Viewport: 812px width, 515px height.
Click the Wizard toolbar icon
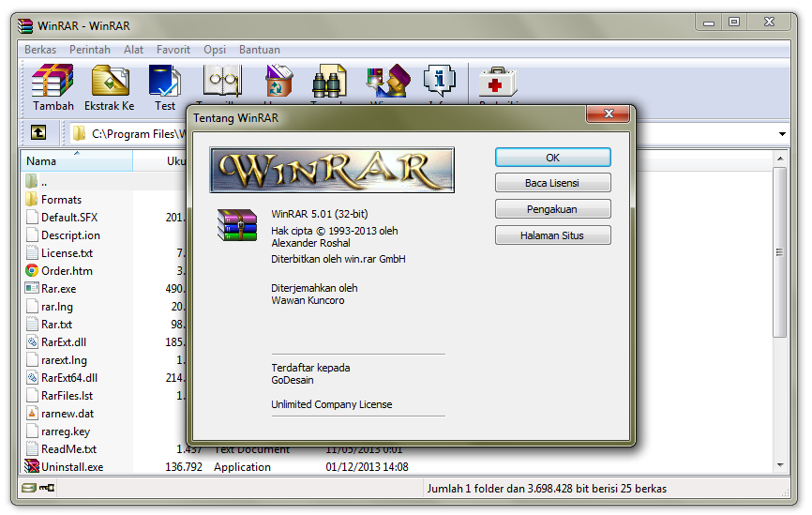point(388,81)
